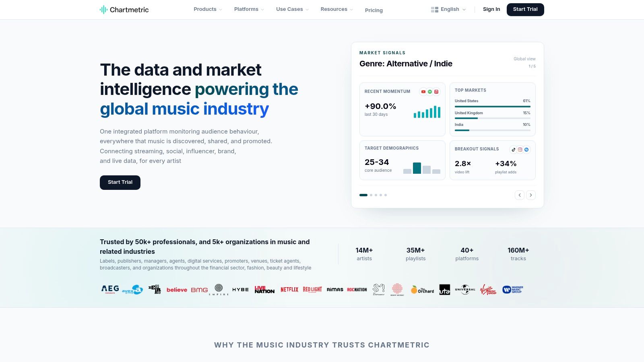
Task: Click the TikTok icon in Breakout Signals
Action: pyautogui.click(x=514, y=150)
